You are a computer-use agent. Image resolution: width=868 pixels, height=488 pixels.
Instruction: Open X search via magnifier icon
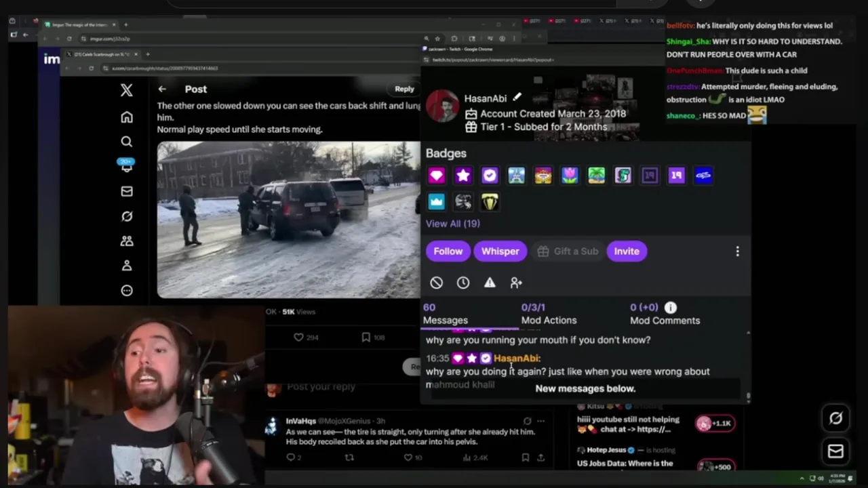[x=127, y=142]
